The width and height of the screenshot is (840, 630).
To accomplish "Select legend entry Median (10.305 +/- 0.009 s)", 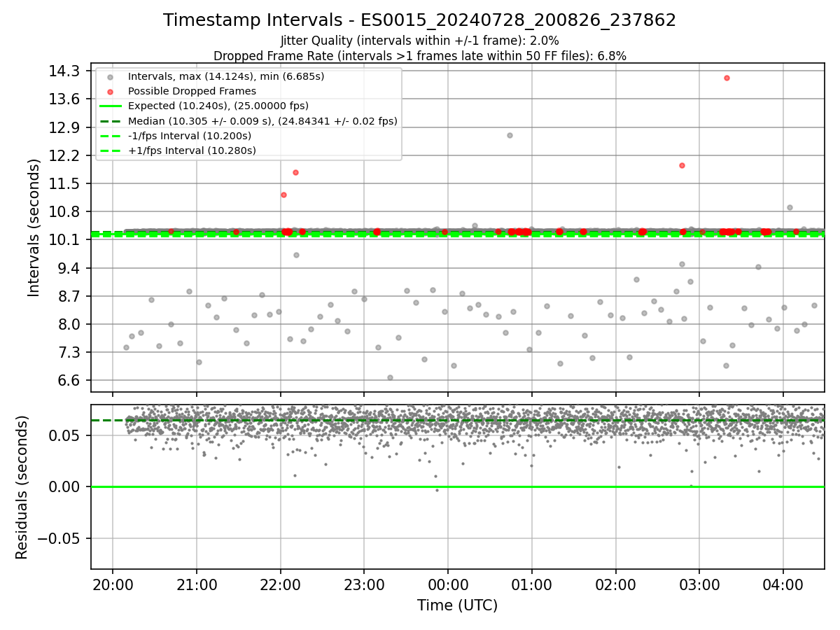I will 248,121.
